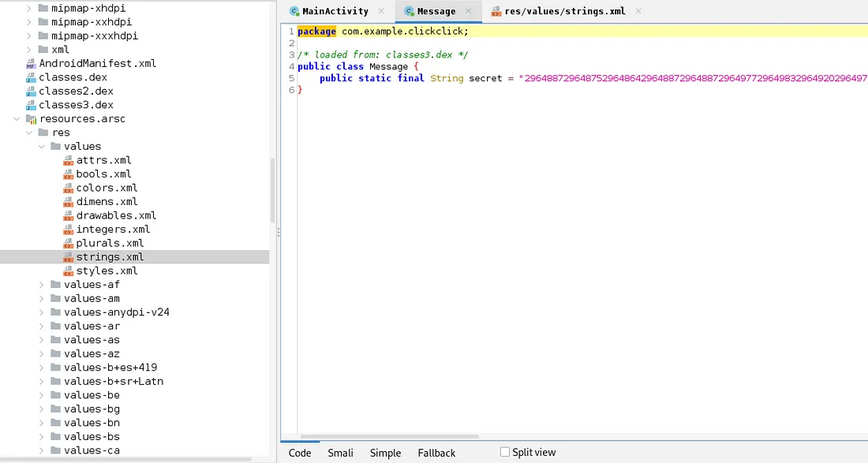Select values-be folder in tree
The width and height of the screenshot is (868, 463).
coord(92,395)
